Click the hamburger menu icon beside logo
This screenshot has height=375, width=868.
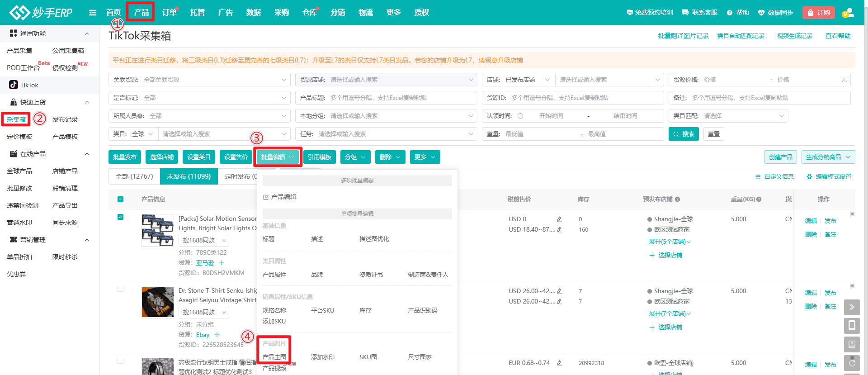point(93,13)
